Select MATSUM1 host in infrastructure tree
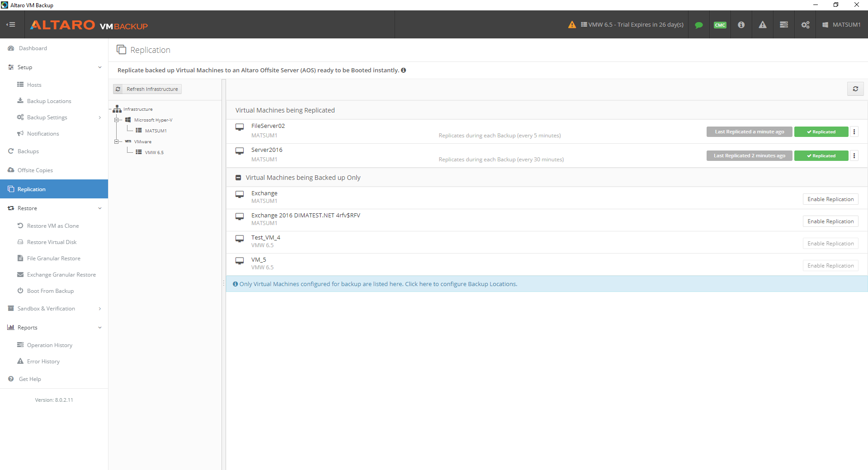This screenshot has width=868, height=470. 156,131
